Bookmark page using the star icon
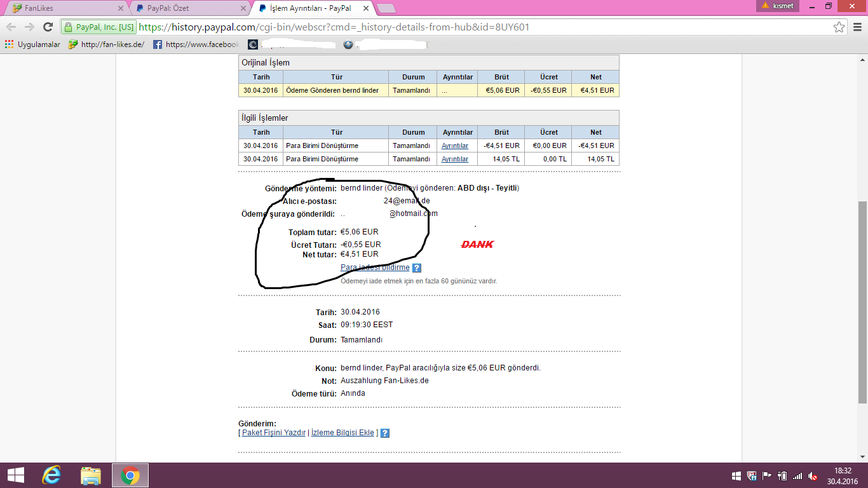Image resolution: width=868 pixels, height=488 pixels. click(839, 27)
